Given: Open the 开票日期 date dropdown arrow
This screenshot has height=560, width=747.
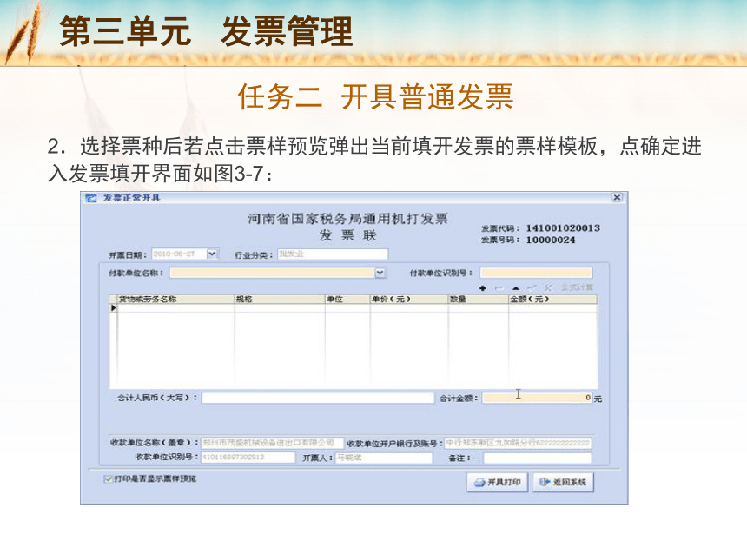Looking at the screenshot, I should coord(212,254).
